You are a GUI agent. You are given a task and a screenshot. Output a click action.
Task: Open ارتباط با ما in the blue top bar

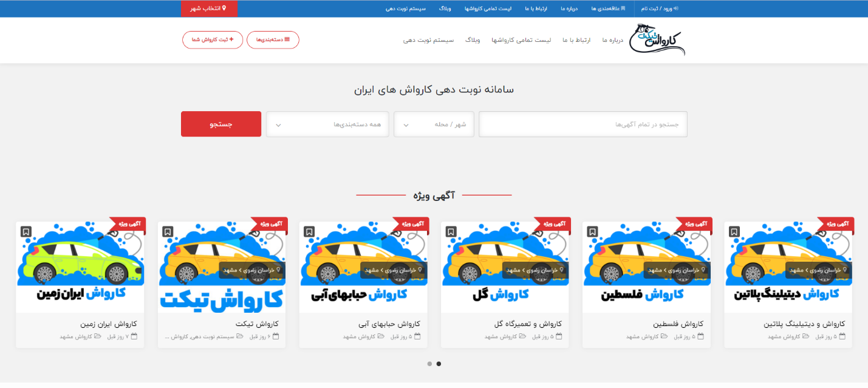(x=535, y=9)
